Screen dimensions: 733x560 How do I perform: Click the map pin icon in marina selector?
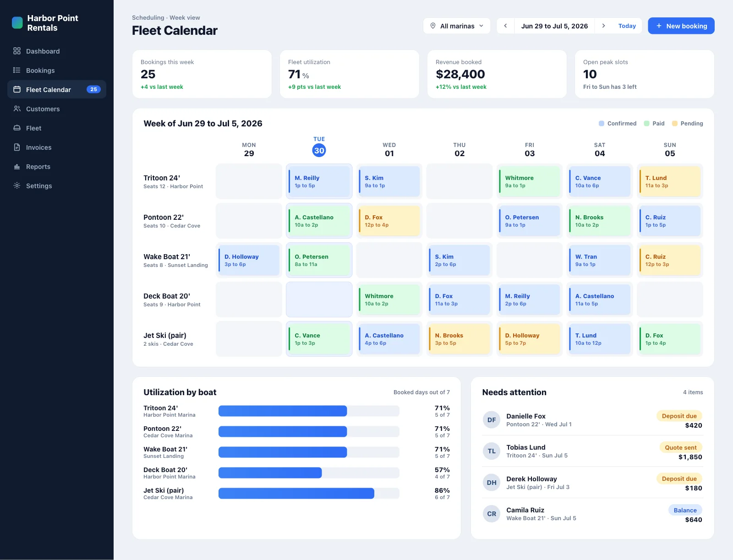pyautogui.click(x=433, y=26)
